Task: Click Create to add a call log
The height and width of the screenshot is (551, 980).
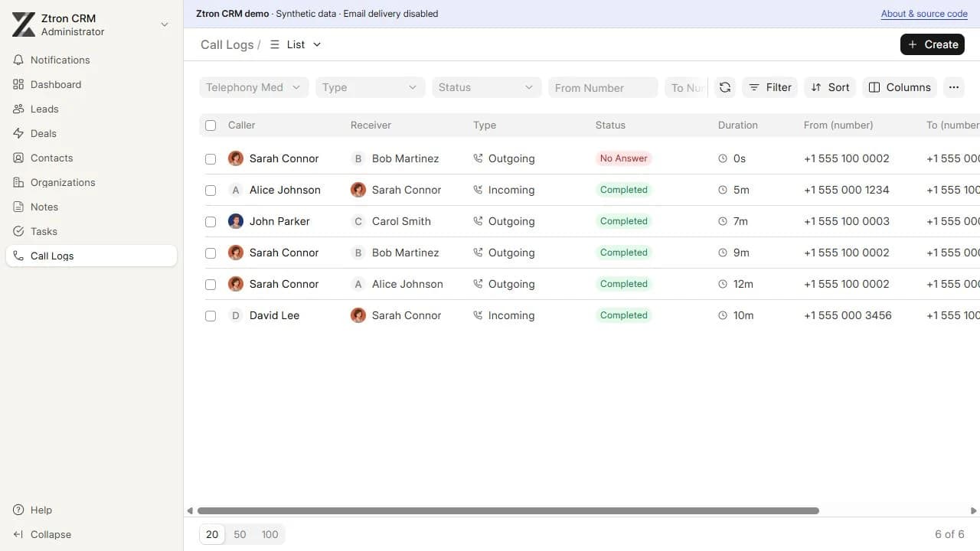Action: click(933, 44)
